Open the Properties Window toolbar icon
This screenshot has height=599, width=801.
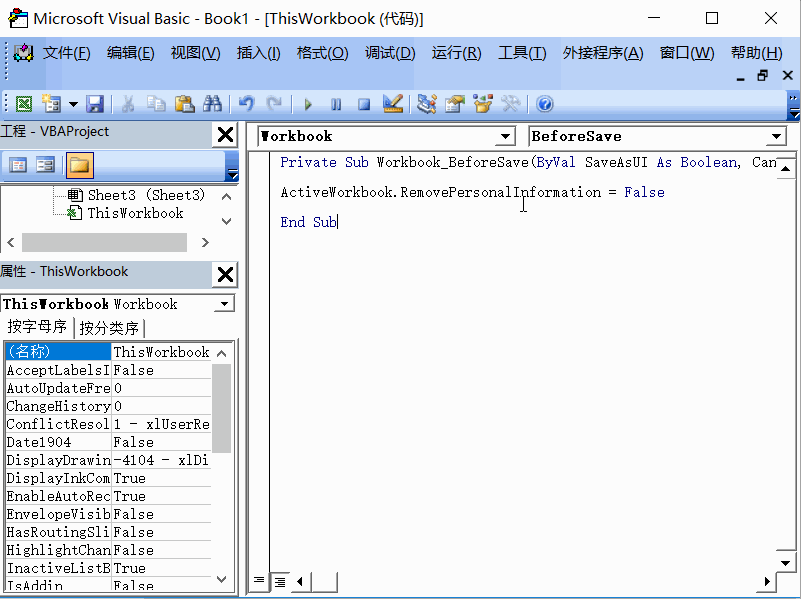455,104
